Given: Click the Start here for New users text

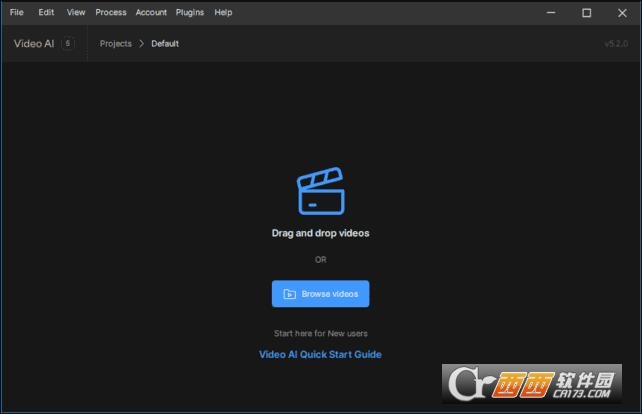Looking at the screenshot, I should (x=321, y=333).
